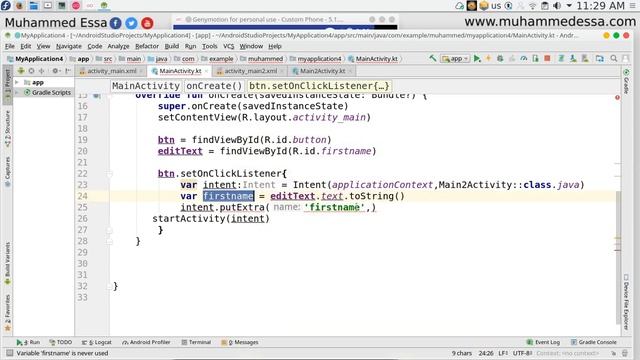Image resolution: width=640 pixels, height=360 pixels.
Task: Toggle the Build Variants side tool window
Action: coord(7,263)
